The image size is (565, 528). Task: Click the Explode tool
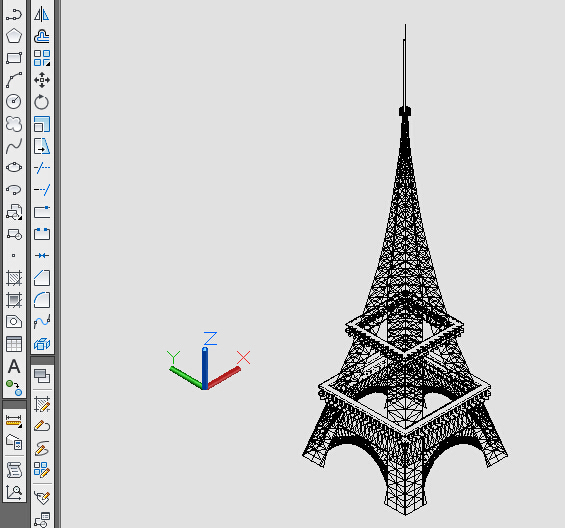click(x=42, y=344)
